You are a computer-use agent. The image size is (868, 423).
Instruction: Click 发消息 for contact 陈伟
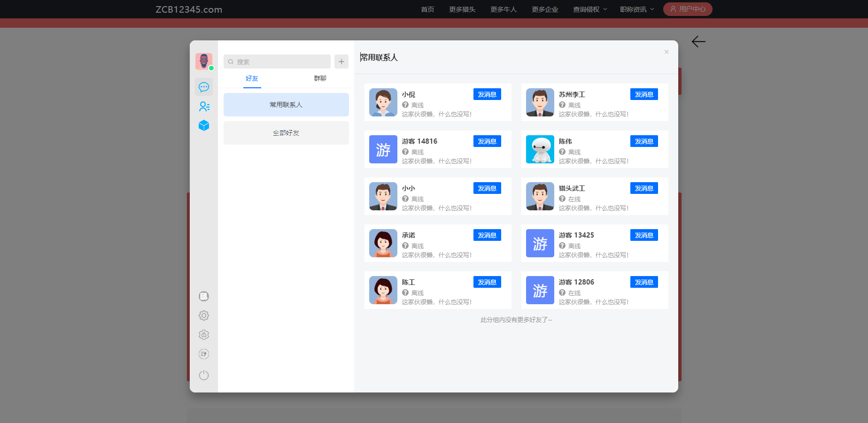click(x=644, y=141)
